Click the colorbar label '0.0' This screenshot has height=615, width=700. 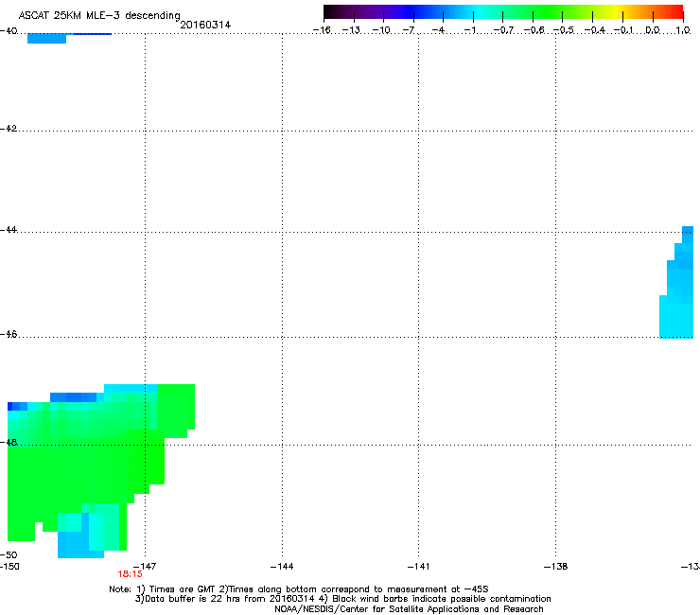pos(653,30)
